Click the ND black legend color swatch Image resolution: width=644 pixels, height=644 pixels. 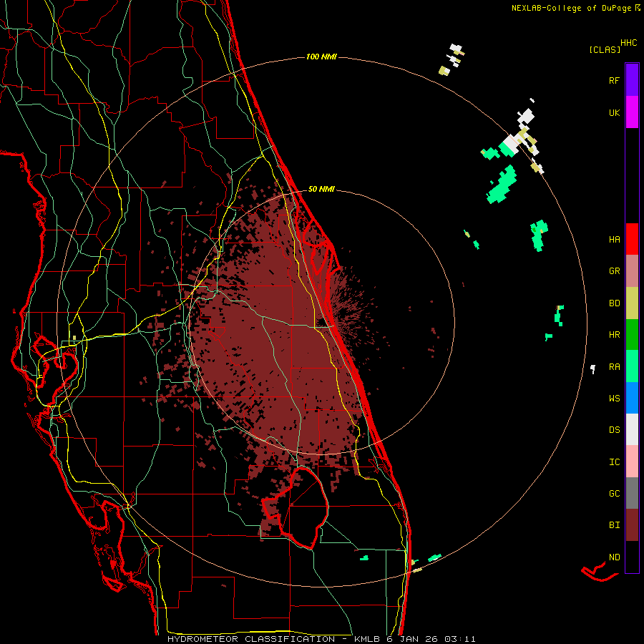coord(632,557)
